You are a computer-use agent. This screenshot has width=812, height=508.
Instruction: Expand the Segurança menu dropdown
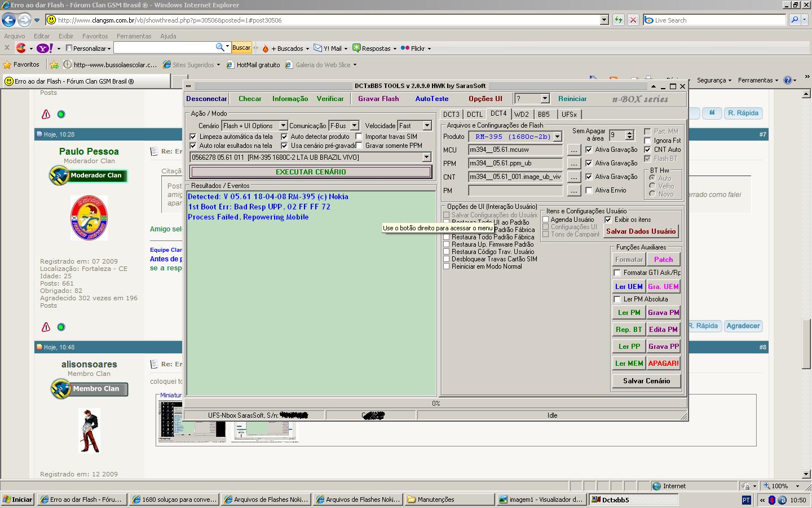pos(713,80)
